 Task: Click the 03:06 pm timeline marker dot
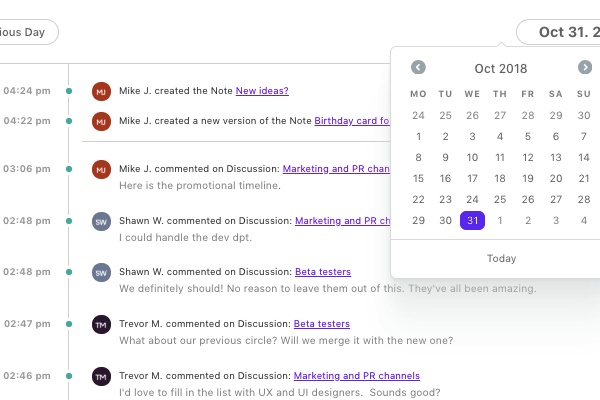(69, 169)
